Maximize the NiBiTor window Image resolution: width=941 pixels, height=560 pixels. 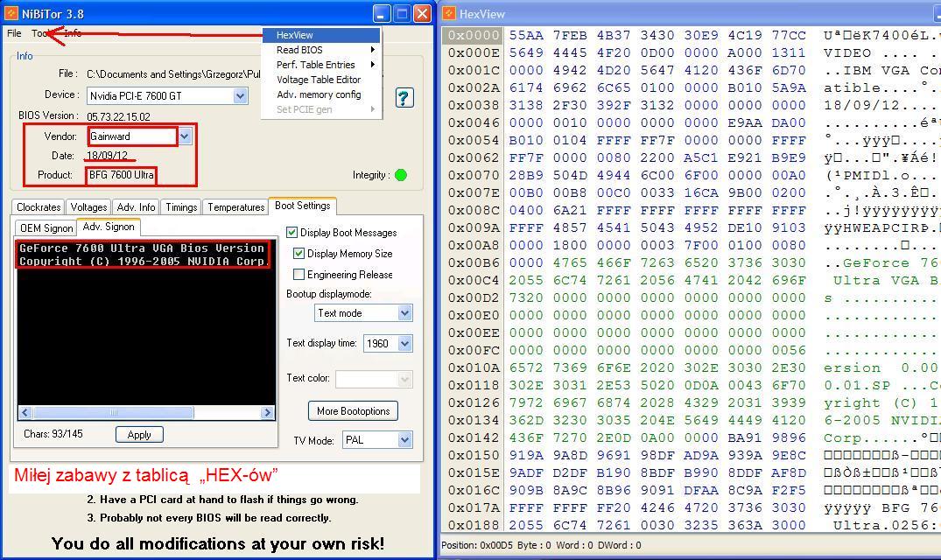pyautogui.click(x=402, y=14)
